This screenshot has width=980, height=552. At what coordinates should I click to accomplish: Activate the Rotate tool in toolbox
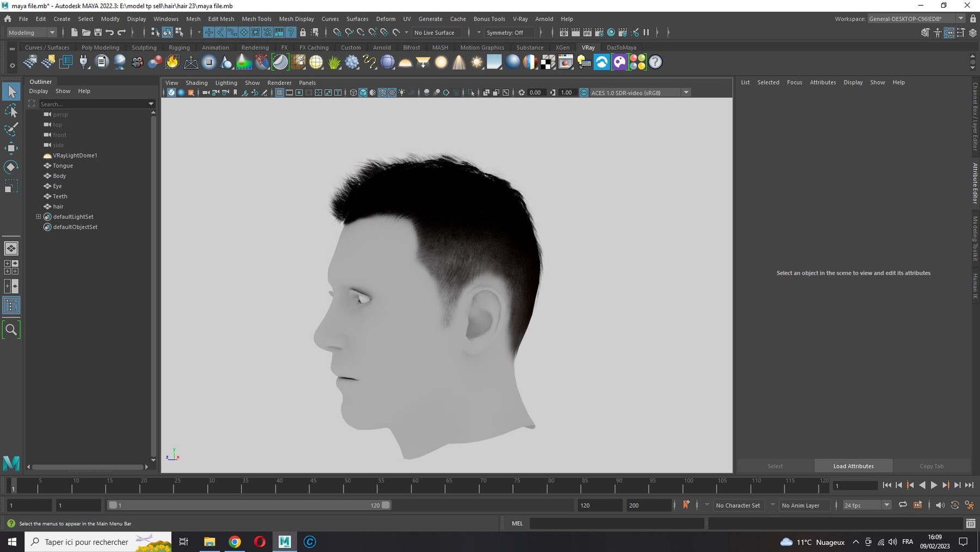click(11, 167)
